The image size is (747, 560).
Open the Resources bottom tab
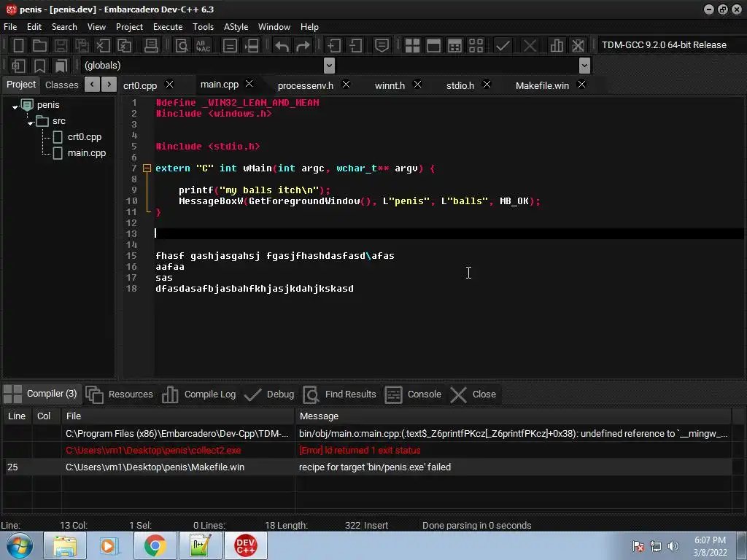click(120, 394)
